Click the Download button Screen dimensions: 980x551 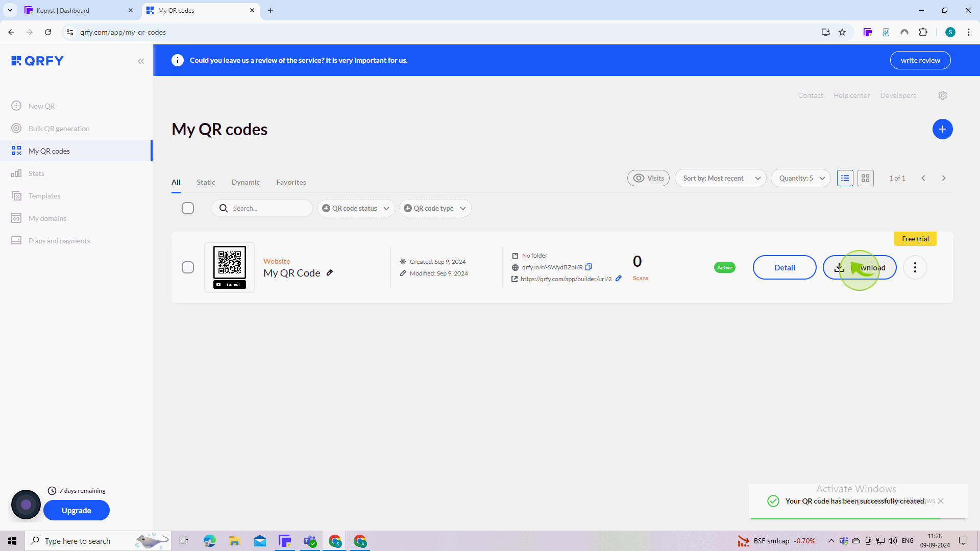860,267
